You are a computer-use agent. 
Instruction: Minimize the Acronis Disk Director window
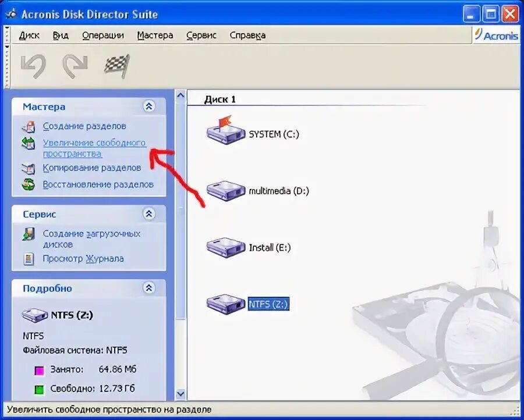pos(471,15)
